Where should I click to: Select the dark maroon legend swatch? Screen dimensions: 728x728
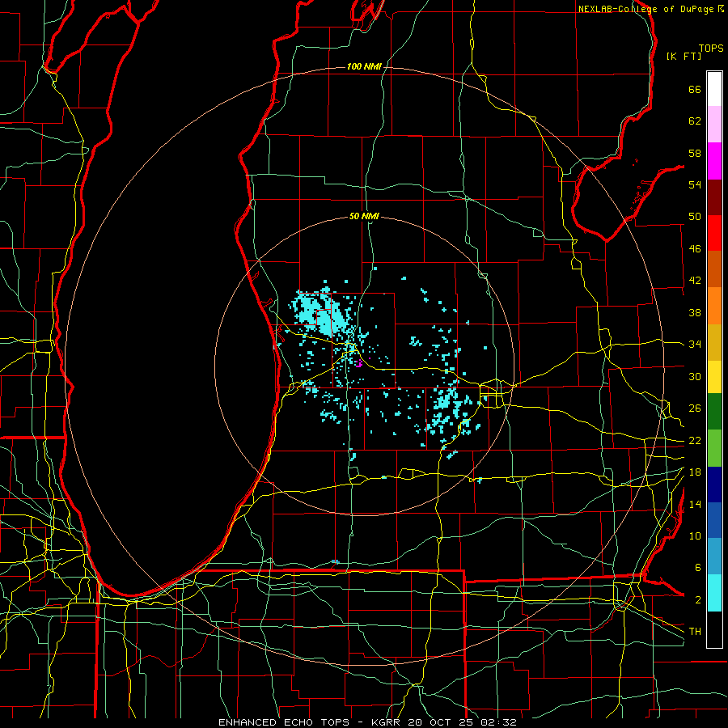(x=714, y=197)
